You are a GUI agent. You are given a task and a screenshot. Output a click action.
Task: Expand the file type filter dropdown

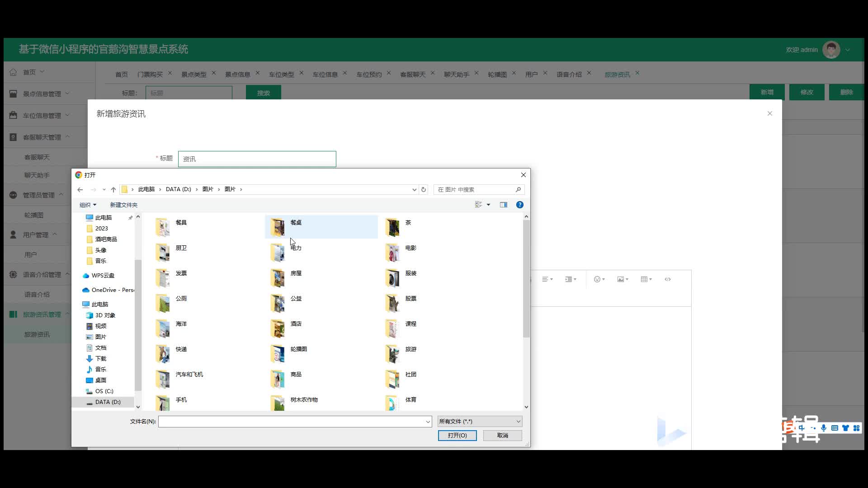pyautogui.click(x=518, y=422)
